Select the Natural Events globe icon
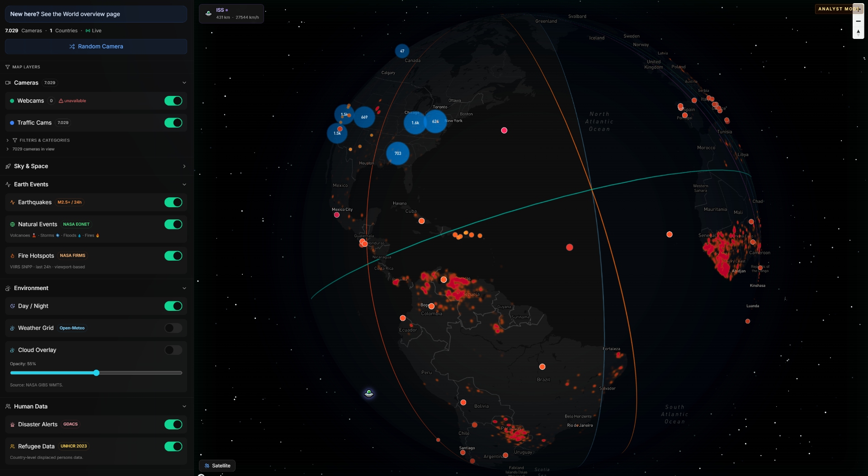The image size is (868, 476). click(x=12, y=224)
